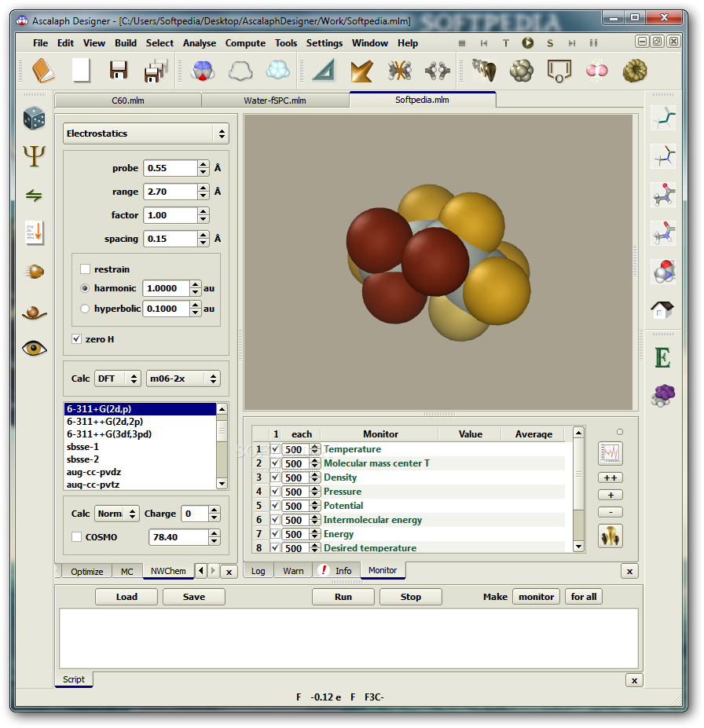Click the eye icon in left sidebar
This screenshot has height=728, width=704.
click(x=35, y=348)
